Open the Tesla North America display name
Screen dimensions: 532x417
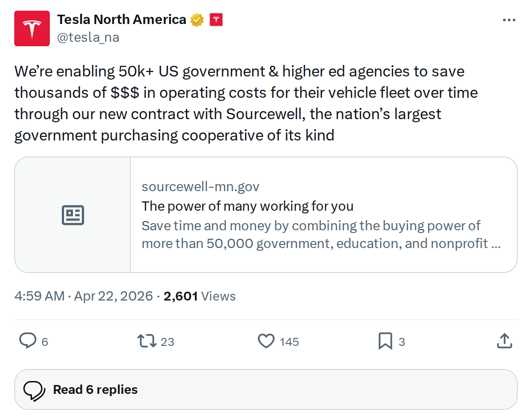click(121, 19)
